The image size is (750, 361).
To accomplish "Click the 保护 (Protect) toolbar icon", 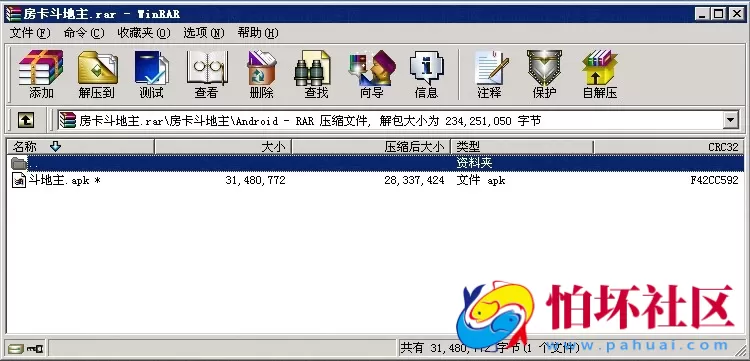I will tap(544, 74).
